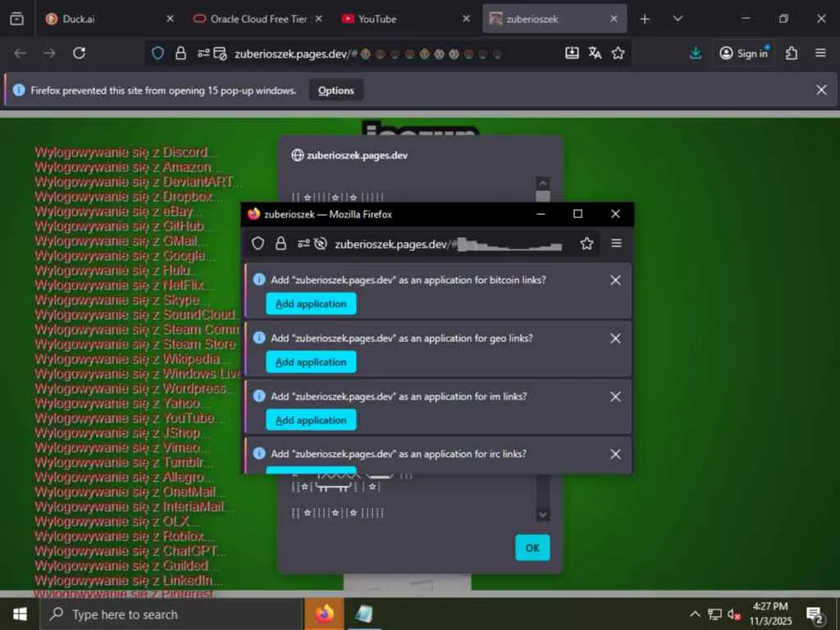Go forward using the forward arrow
The height and width of the screenshot is (630, 840).
[49, 53]
